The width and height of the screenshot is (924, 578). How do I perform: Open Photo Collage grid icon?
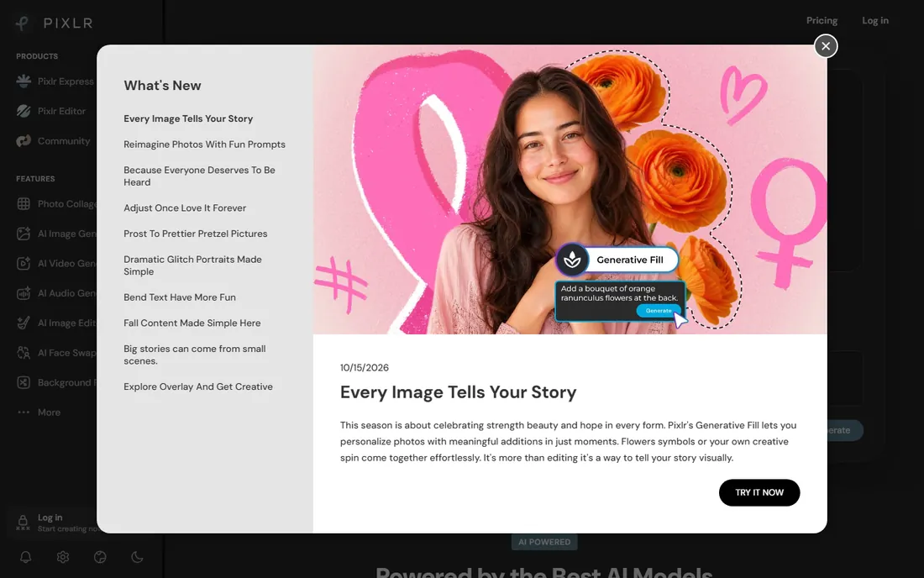click(24, 204)
